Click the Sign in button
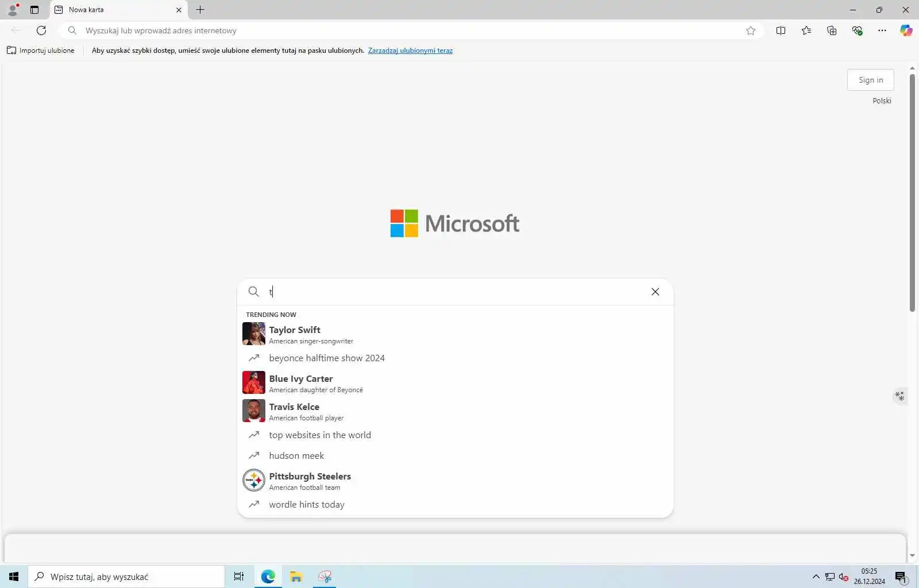 (x=871, y=80)
